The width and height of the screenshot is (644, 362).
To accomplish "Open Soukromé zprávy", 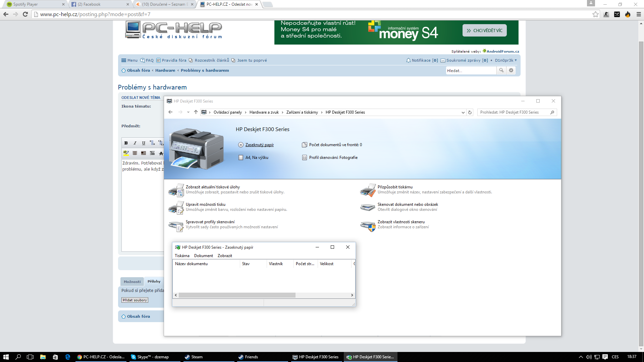I will coord(464,61).
